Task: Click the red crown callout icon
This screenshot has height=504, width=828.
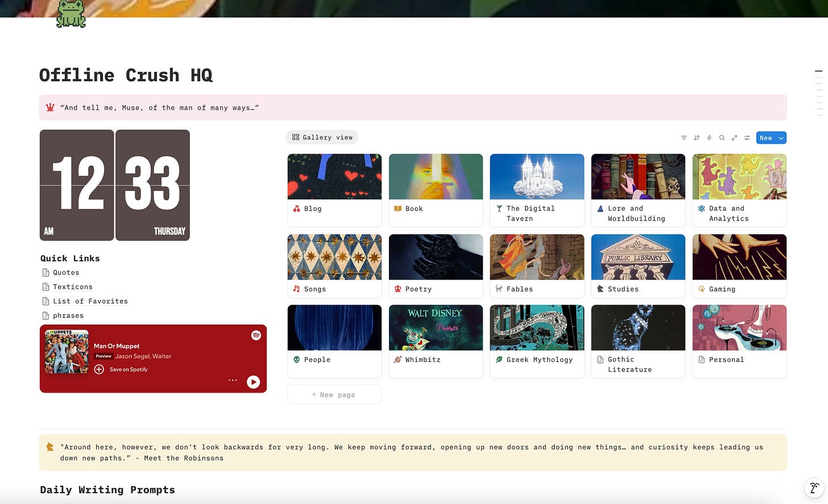Action: [x=49, y=107]
